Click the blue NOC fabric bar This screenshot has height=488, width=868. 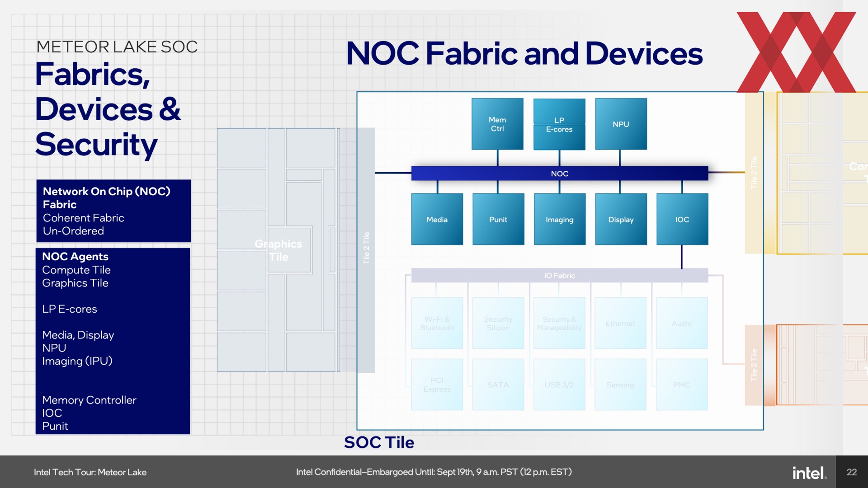click(560, 174)
